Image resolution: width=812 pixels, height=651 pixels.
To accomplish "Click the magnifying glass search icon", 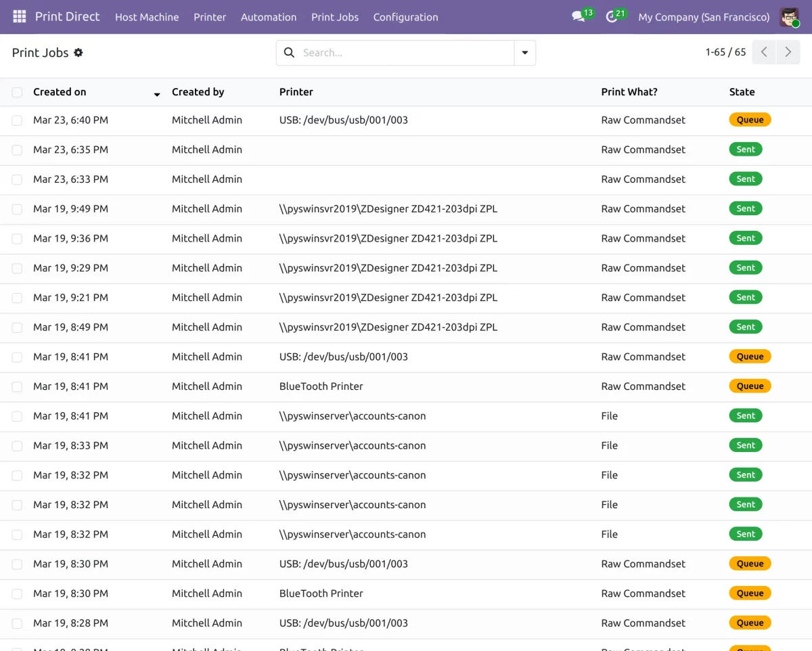I will (289, 53).
